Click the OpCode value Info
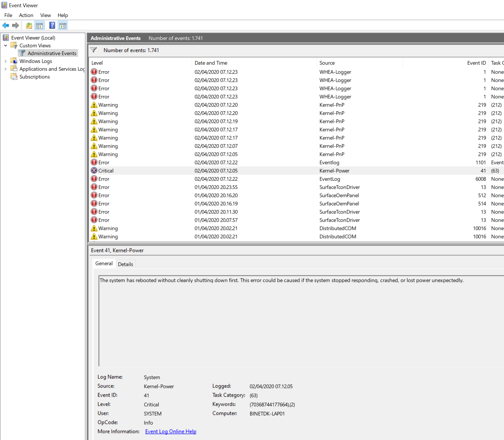The width and height of the screenshot is (504, 440). 149,423
